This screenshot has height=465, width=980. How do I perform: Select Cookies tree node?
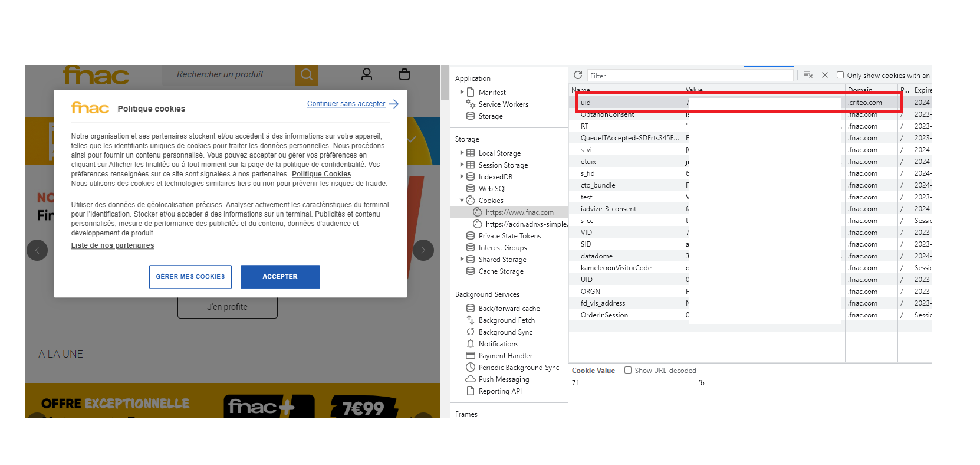(491, 201)
